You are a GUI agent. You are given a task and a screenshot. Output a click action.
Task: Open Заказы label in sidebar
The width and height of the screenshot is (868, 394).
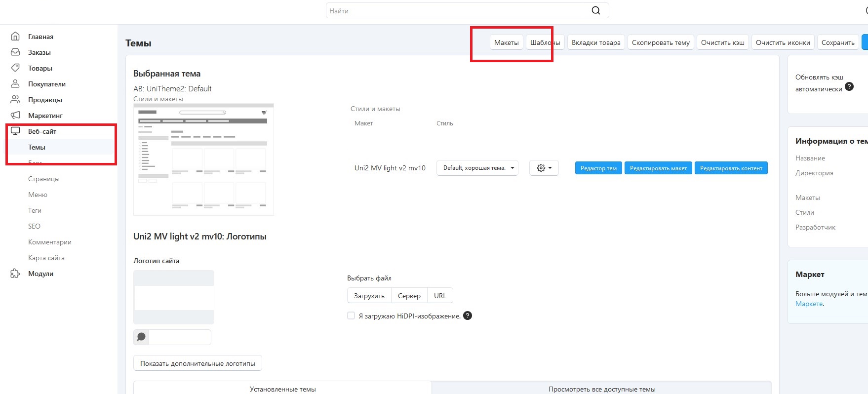click(39, 52)
